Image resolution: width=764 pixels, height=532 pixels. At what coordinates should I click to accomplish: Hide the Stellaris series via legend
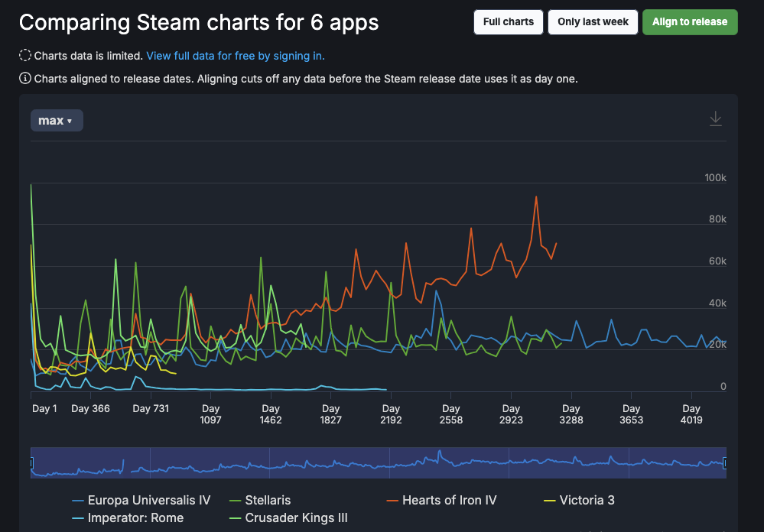point(260,501)
